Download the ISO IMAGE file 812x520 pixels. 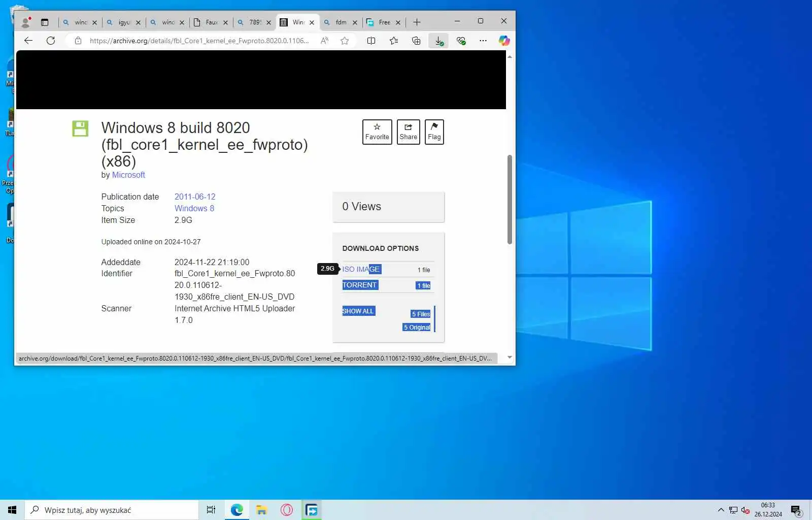click(361, 269)
